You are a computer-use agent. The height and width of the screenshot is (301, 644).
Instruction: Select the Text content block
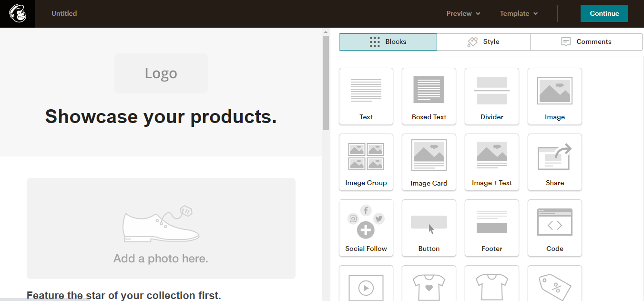pyautogui.click(x=366, y=96)
